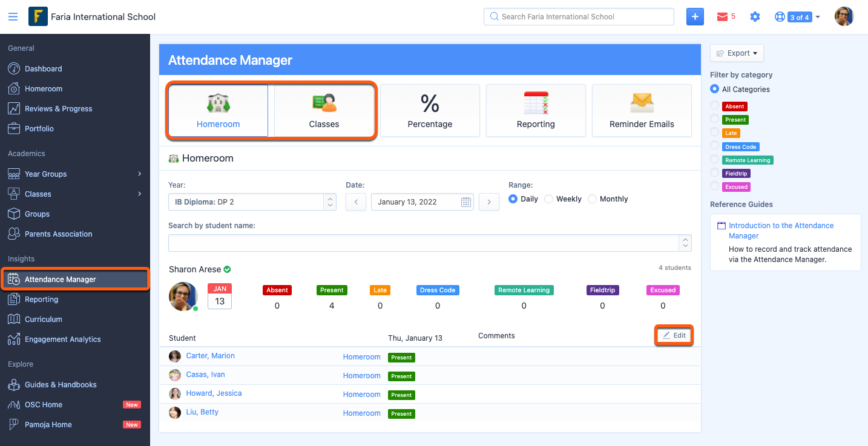Select the Homeroom attendance tab
Image resolution: width=868 pixels, height=446 pixels.
click(x=218, y=110)
